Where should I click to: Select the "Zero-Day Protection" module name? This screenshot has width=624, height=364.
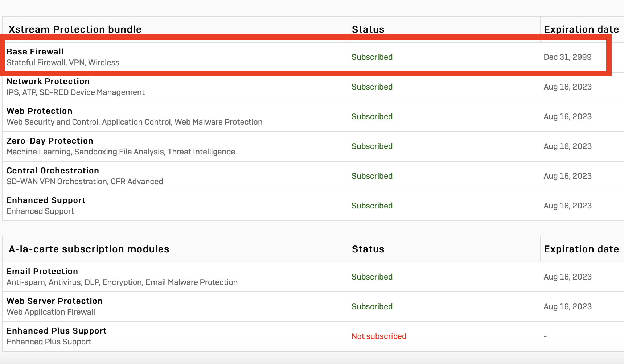(x=50, y=141)
